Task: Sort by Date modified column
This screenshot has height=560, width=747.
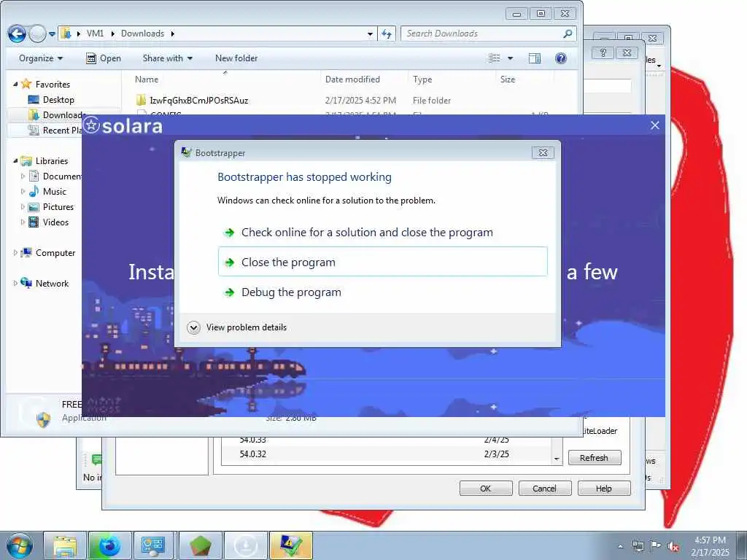Action: (x=352, y=79)
